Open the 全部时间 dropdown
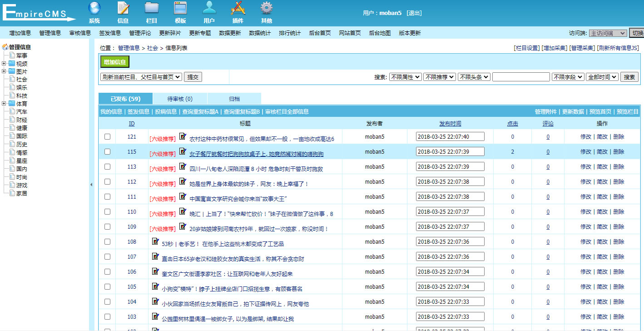 point(602,77)
